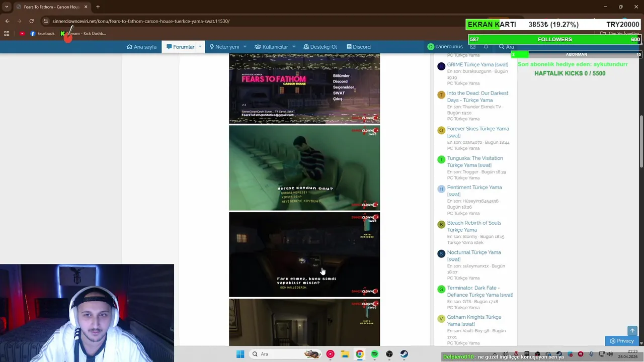The height and width of the screenshot is (362, 644).
Task: View the hallway screenshot at bottom
Action: [x=304, y=322]
